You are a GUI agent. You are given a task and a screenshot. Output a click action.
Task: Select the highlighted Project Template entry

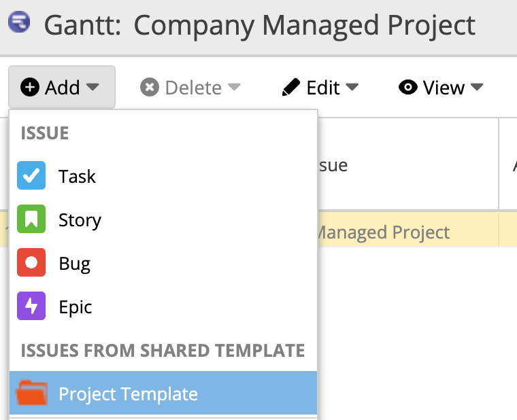pos(128,393)
